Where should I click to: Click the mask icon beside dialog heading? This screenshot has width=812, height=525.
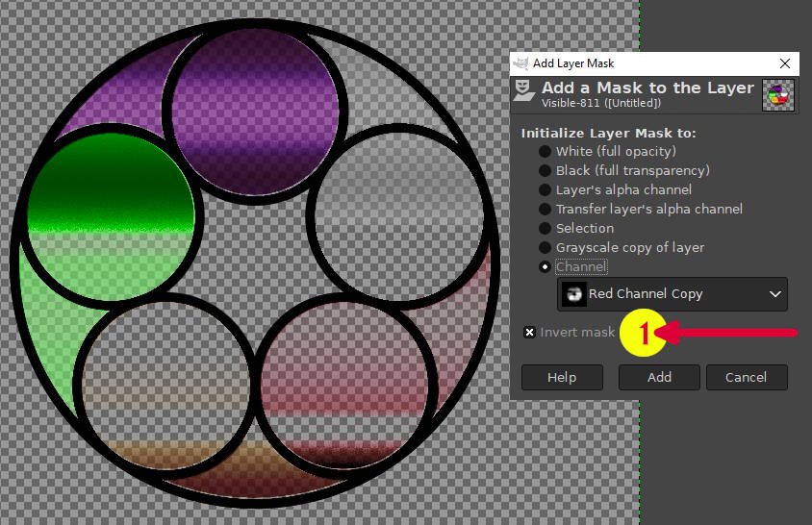tap(523, 90)
